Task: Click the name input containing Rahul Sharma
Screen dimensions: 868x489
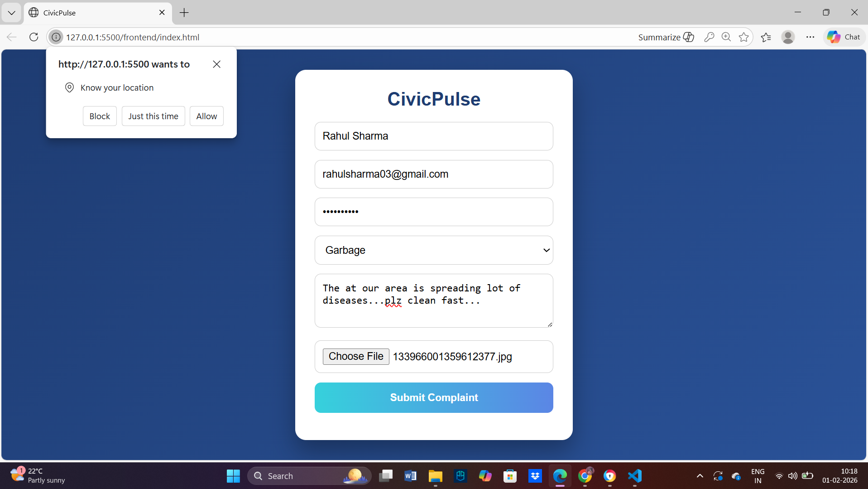Action: pyautogui.click(x=433, y=136)
